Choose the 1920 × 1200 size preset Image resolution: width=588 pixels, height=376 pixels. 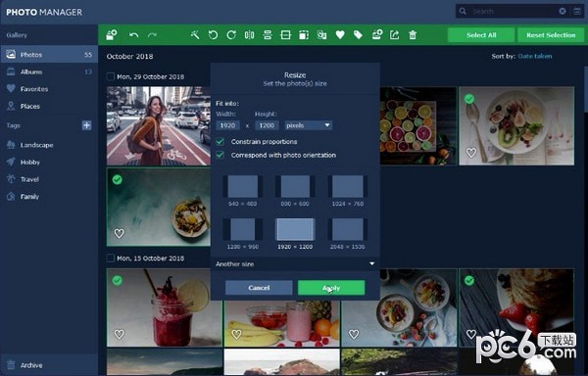point(295,234)
